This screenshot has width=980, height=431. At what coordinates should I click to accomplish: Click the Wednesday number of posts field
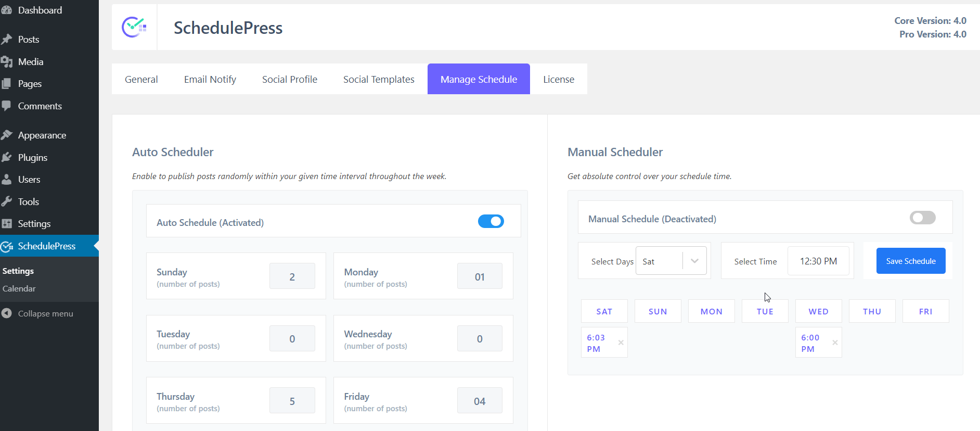click(480, 338)
